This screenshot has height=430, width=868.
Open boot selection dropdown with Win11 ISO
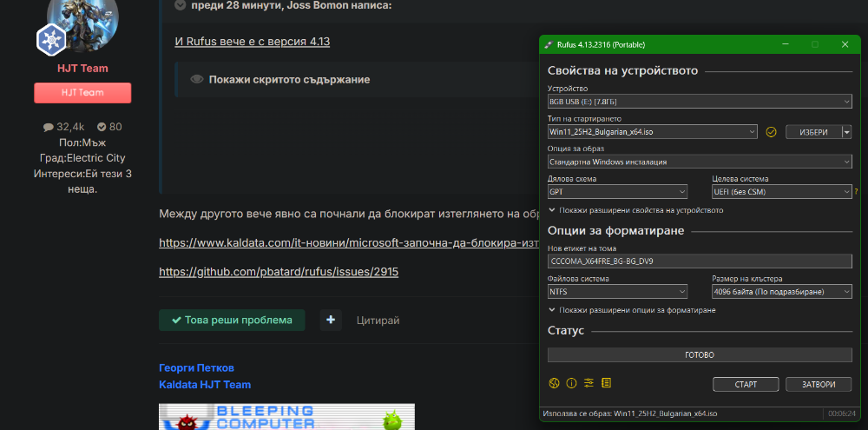[x=652, y=132]
